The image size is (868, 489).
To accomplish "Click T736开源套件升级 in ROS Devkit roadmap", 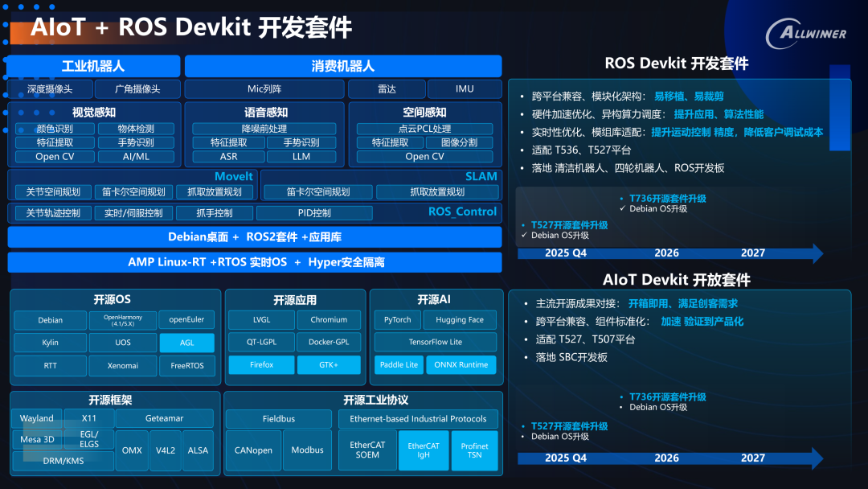I will point(668,199).
